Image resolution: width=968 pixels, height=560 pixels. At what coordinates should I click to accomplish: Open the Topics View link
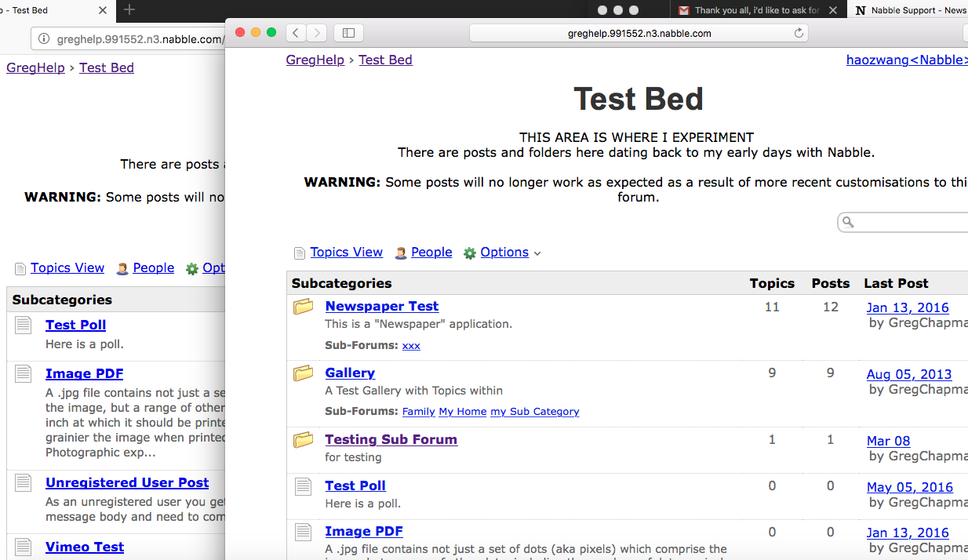pyautogui.click(x=346, y=253)
